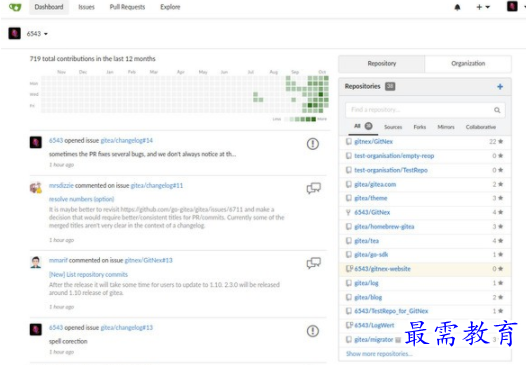Click the repository search magnifier icon

point(497,110)
